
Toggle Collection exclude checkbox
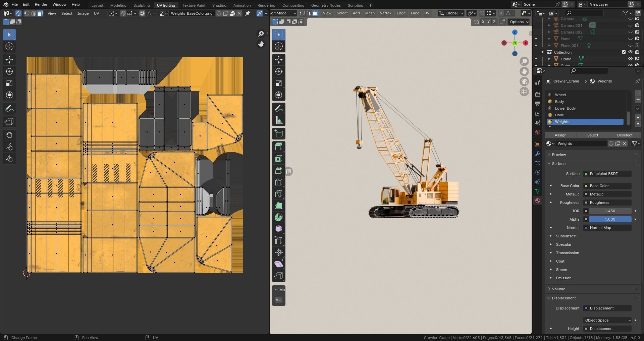[624, 52]
